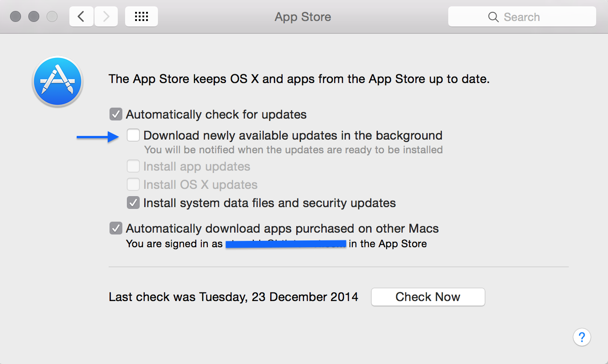
Task: Open help with the question mark button
Action: coord(582,338)
